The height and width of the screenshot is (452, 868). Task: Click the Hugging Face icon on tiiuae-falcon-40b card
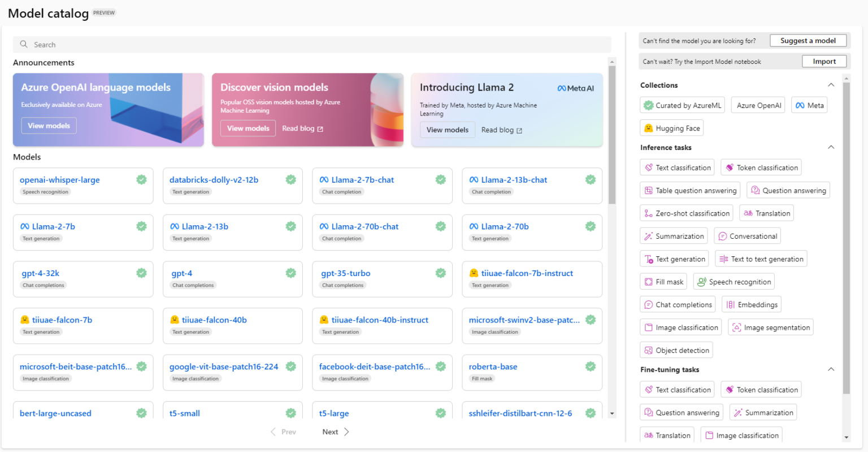174,320
